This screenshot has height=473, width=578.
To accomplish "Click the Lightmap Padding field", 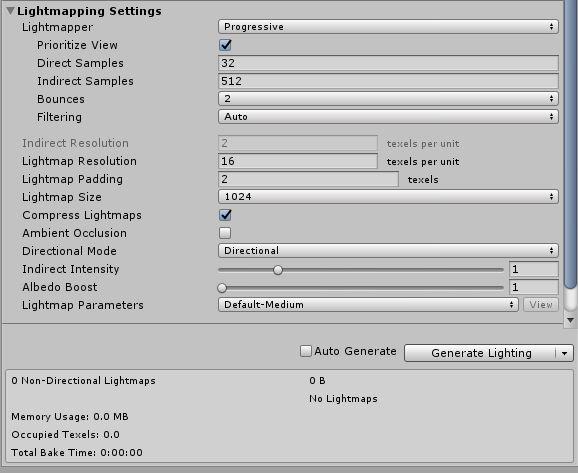I will (308, 179).
